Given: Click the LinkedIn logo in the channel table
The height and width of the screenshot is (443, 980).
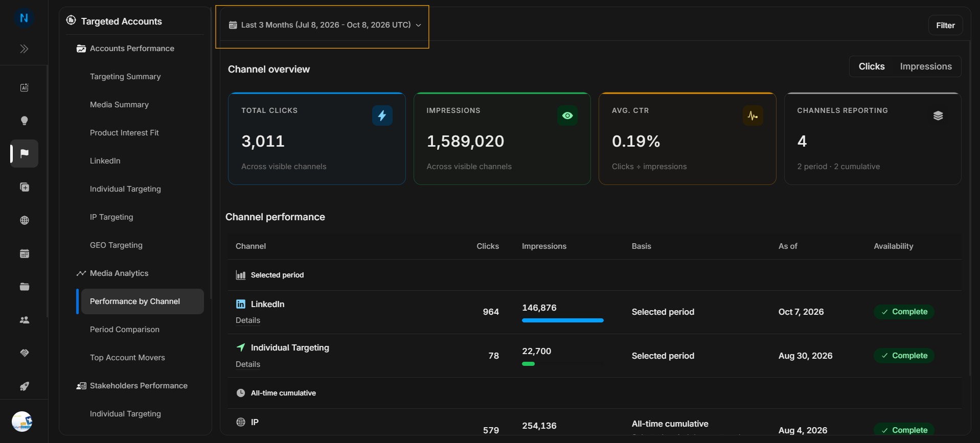Looking at the screenshot, I should pos(241,304).
